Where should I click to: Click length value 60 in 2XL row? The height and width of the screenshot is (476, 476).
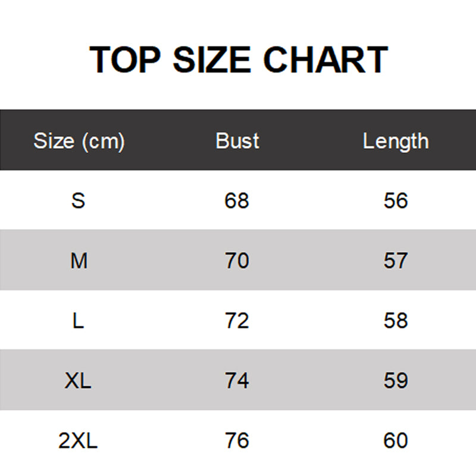(396, 440)
